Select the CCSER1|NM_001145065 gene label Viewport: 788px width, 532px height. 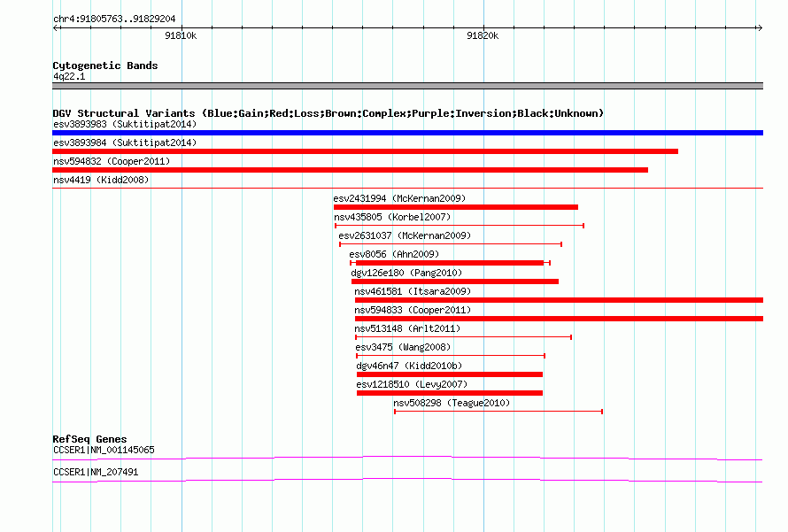point(104,450)
